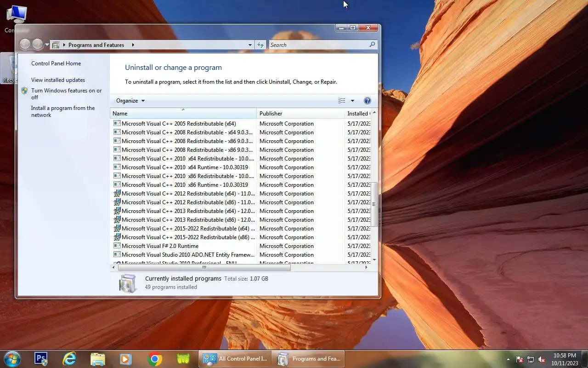Open Action Center flag tray icon

[520, 359]
